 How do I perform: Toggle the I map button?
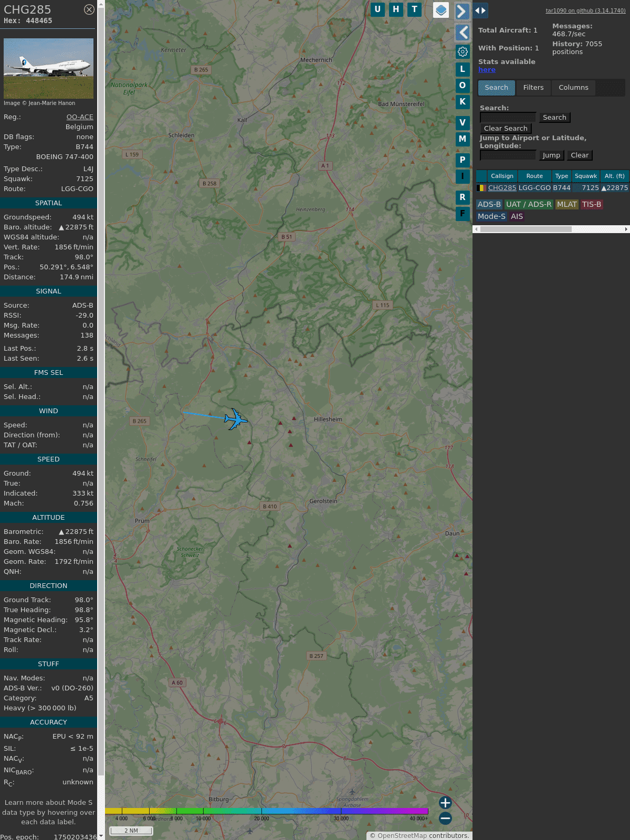click(463, 176)
